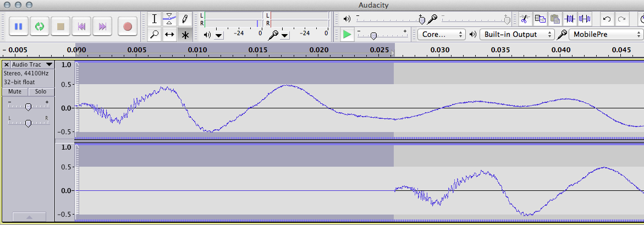This screenshot has height=225, width=644.
Task: Adjust the input volume slider
Action: pyautogui.click(x=476, y=19)
